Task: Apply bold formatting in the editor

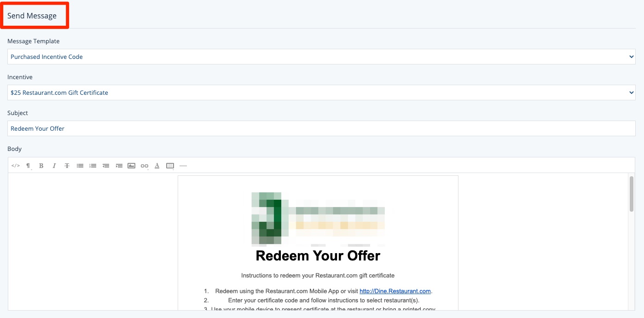Action: [41, 166]
